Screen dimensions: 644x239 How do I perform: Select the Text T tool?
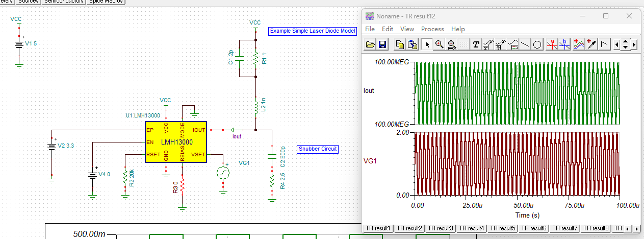[476, 44]
